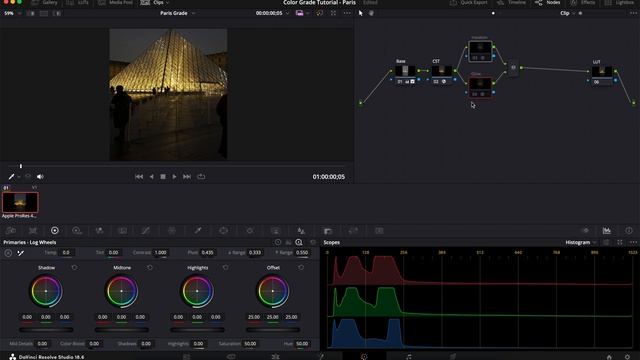The width and height of the screenshot is (640, 360).
Task: Click Quick Export
Action: point(469,2)
